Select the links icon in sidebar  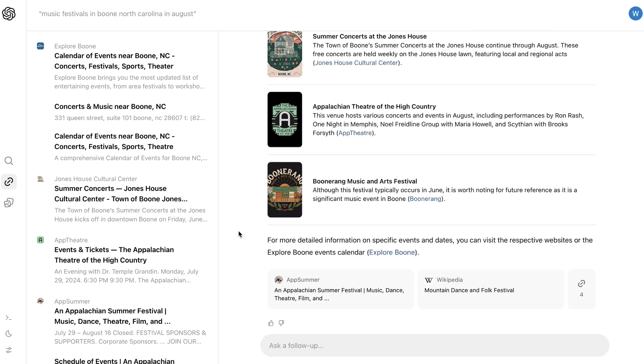(x=9, y=182)
